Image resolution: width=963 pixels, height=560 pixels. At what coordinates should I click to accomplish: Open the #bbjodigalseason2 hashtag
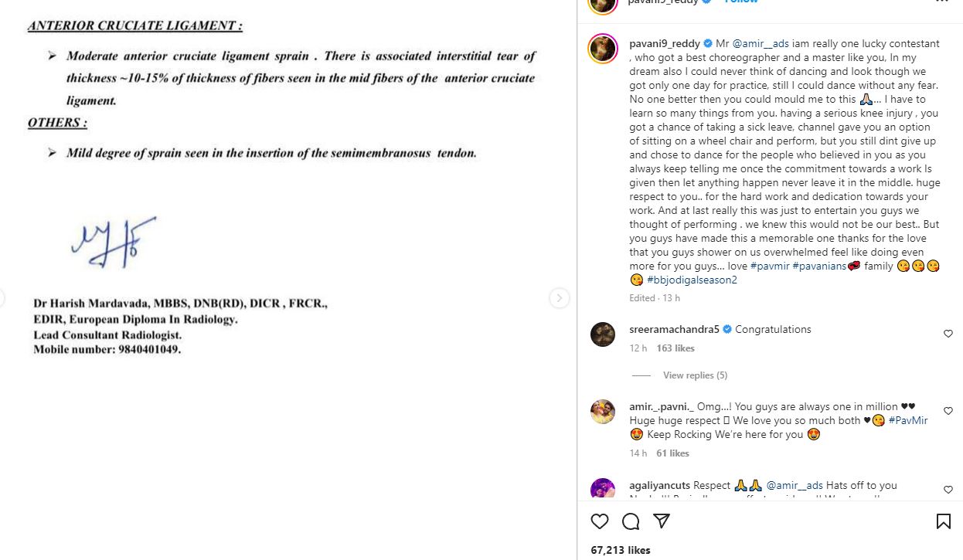click(x=692, y=280)
